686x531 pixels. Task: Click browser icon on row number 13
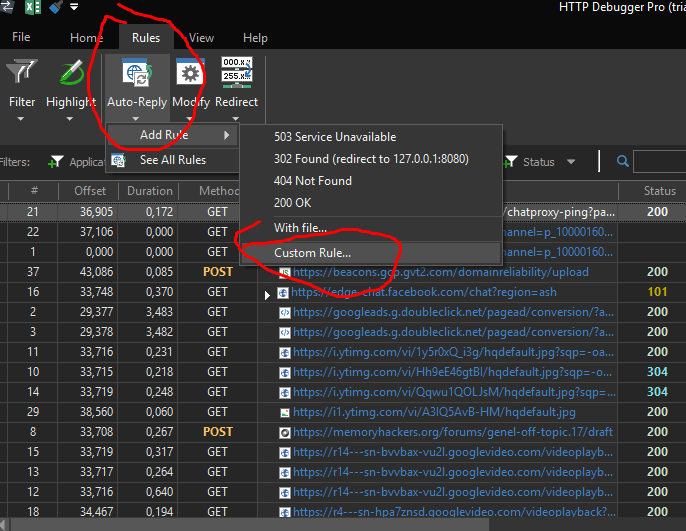[285, 473]
